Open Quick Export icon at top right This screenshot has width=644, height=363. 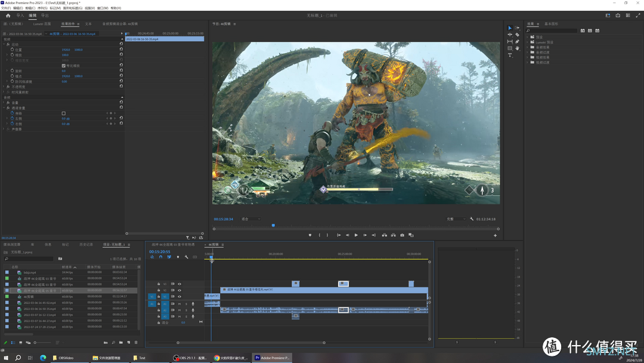pos(618,16)
